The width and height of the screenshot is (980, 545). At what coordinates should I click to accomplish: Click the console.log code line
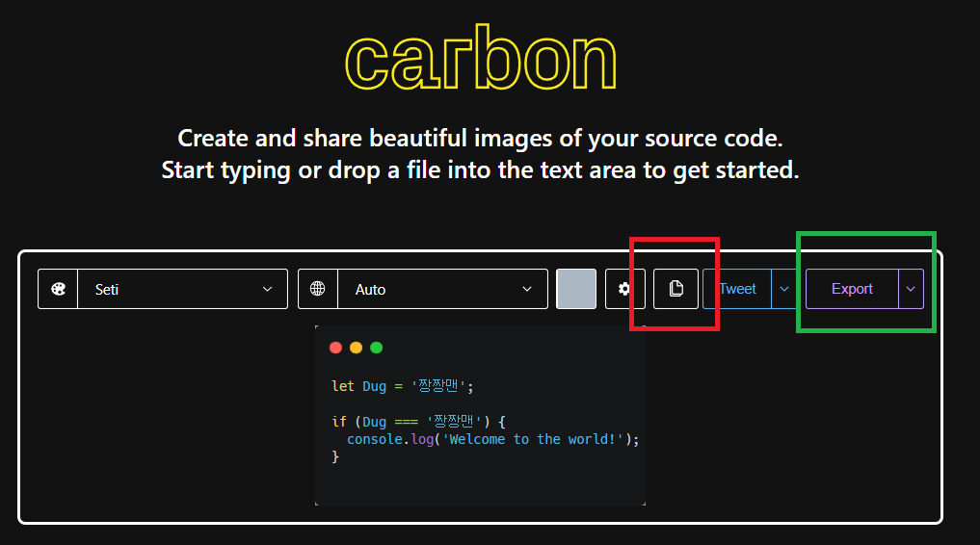click(x=492, y=439)
